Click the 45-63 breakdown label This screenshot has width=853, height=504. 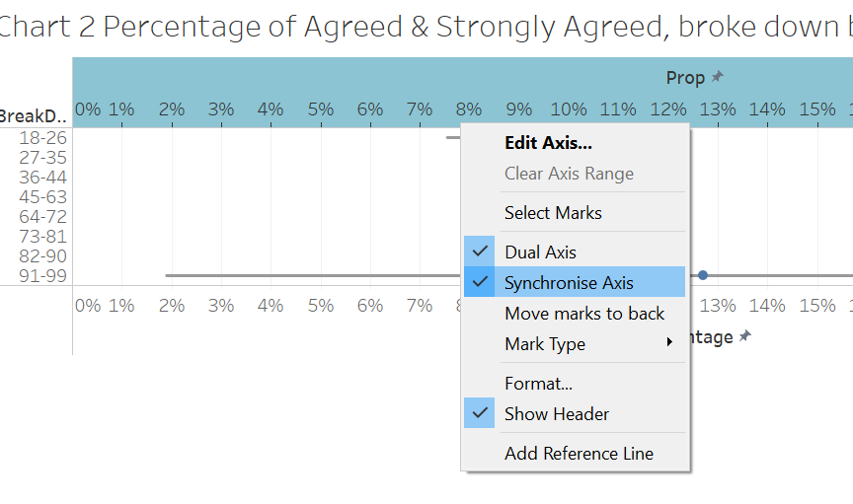(x=42, y=197)
